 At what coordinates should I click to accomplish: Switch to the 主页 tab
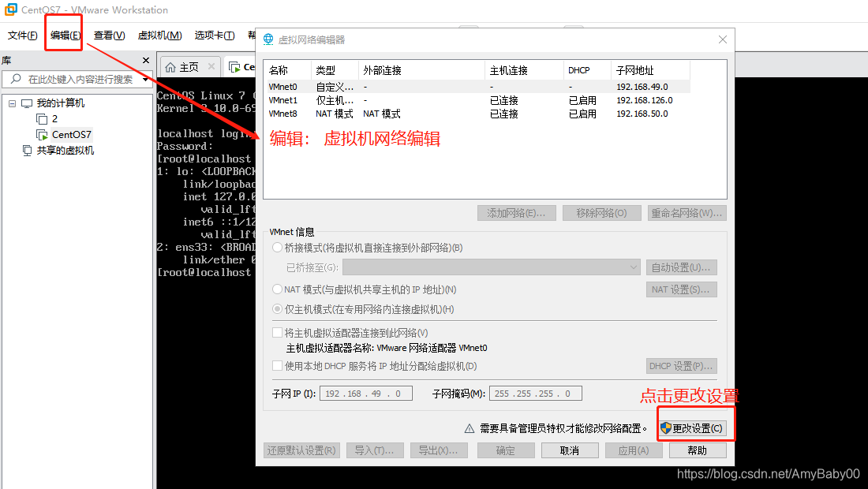point(189,67)
